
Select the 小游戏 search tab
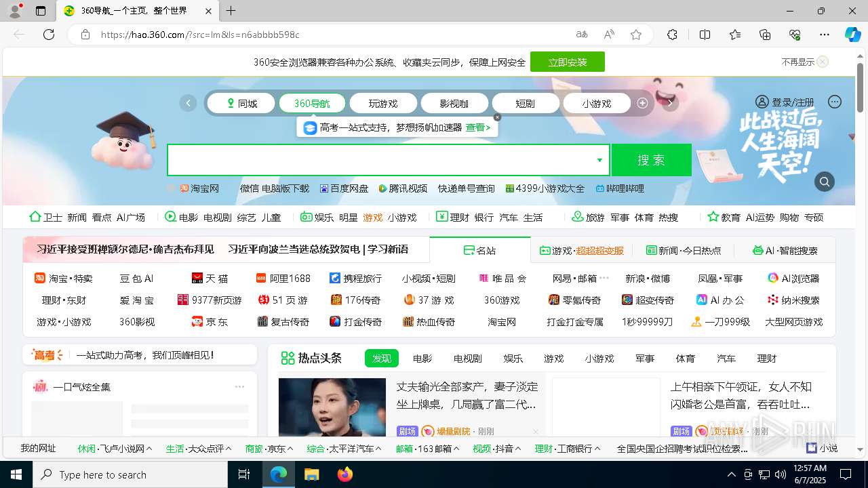point(597,103)
